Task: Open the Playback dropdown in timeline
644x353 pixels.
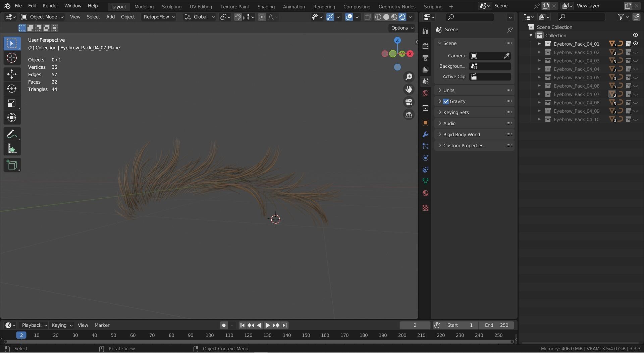Action: (x=34, y=325)
